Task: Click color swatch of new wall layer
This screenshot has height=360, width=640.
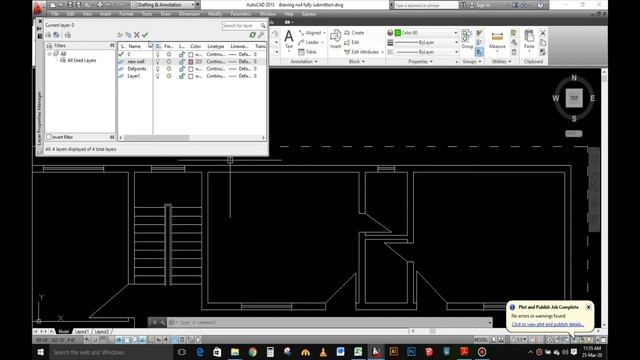Action: tap(191, 62)
